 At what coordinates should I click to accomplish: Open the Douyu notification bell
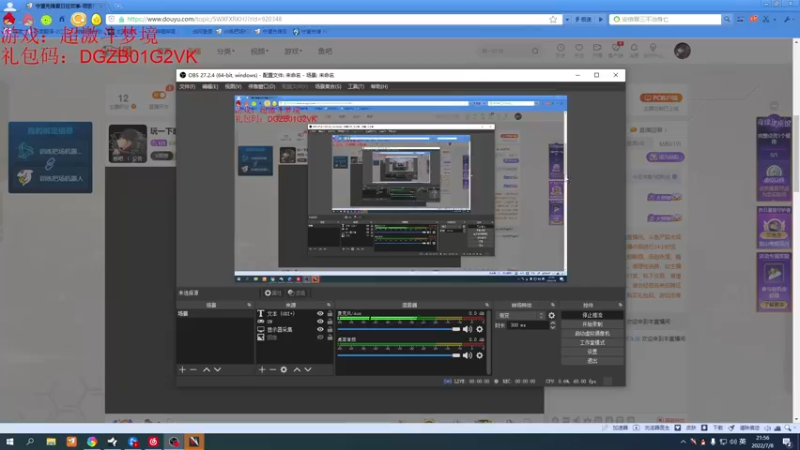pyautogui.click(x=634, y=49)
